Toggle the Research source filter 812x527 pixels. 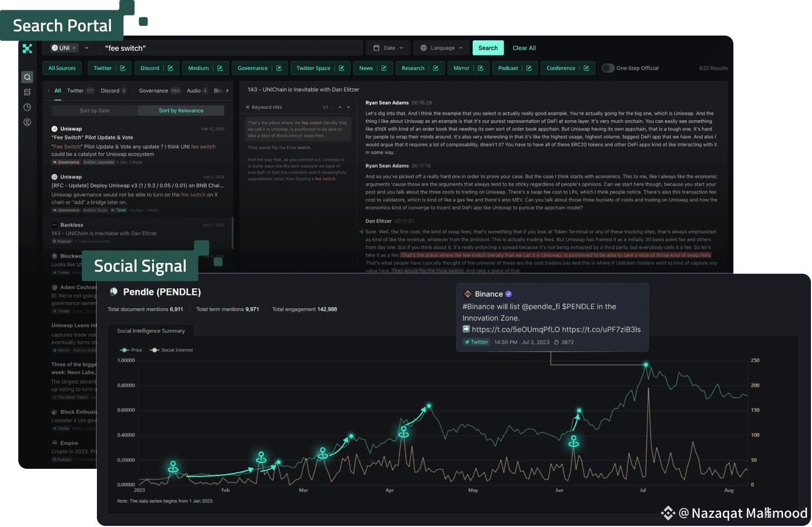coord(413,68)
